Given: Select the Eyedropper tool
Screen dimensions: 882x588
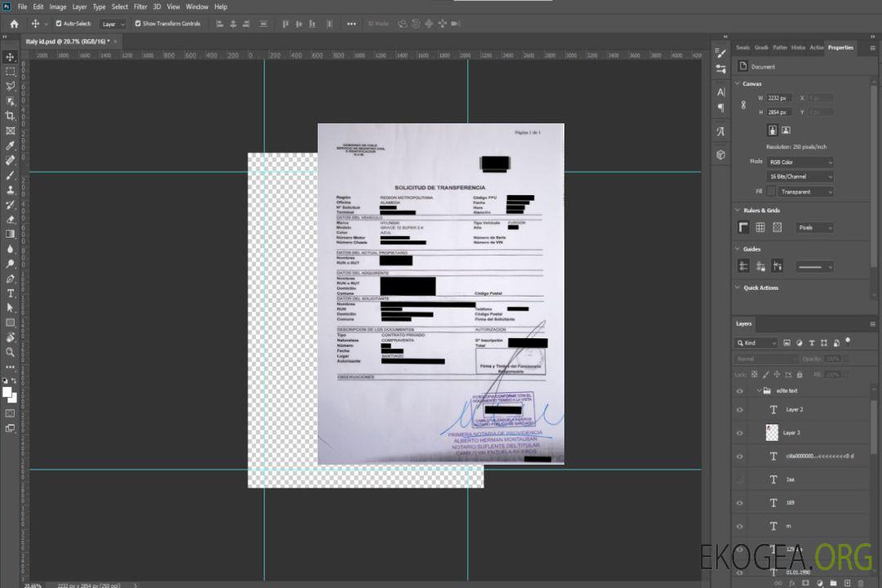Looking at the screenshot, I should (10, 145).
